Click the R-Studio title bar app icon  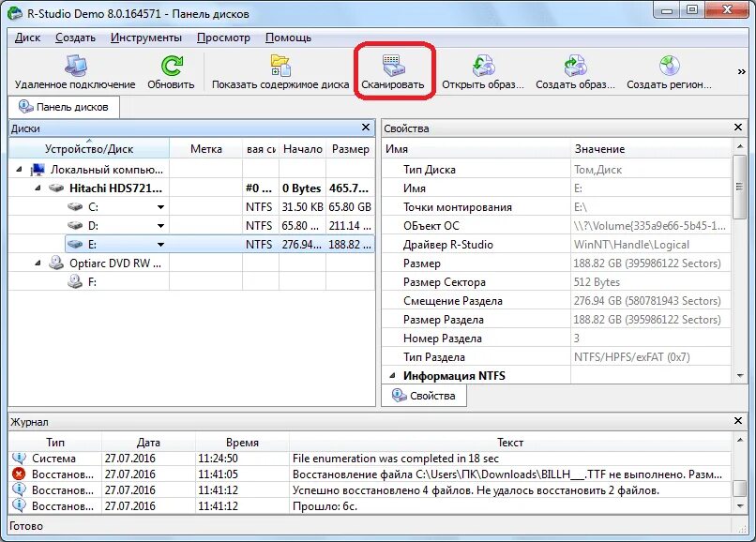(15, 12)
